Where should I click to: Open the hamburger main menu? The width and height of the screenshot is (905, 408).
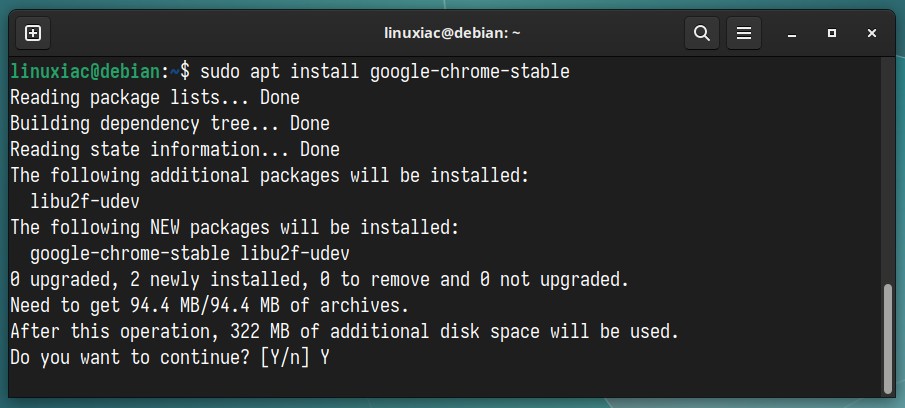(x=744, y=33)
